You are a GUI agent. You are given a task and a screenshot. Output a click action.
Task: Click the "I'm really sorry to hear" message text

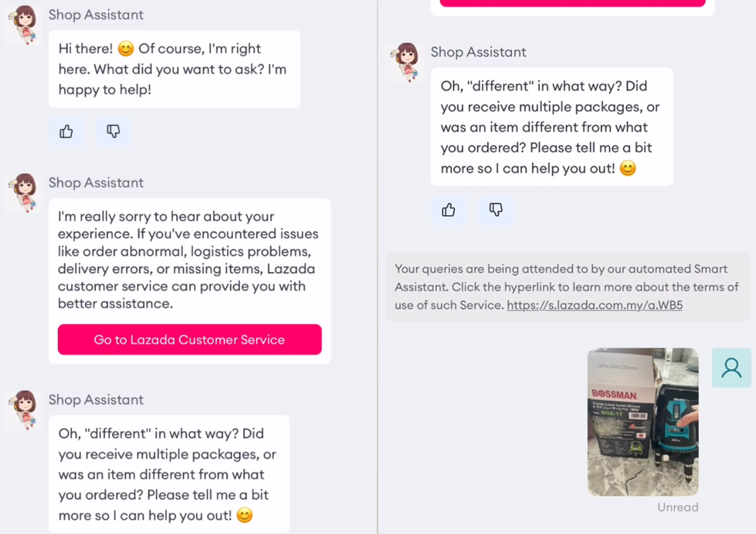click(188, 260)
